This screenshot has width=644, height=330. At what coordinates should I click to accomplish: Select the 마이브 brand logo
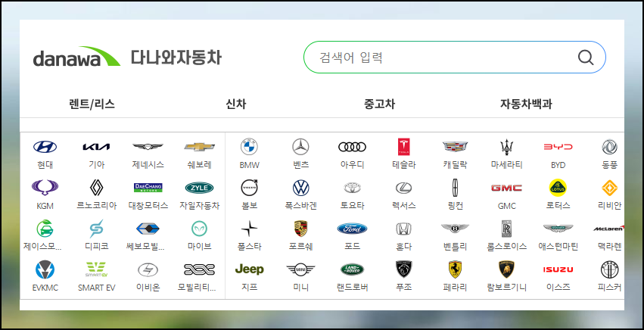tap(200, 229)
